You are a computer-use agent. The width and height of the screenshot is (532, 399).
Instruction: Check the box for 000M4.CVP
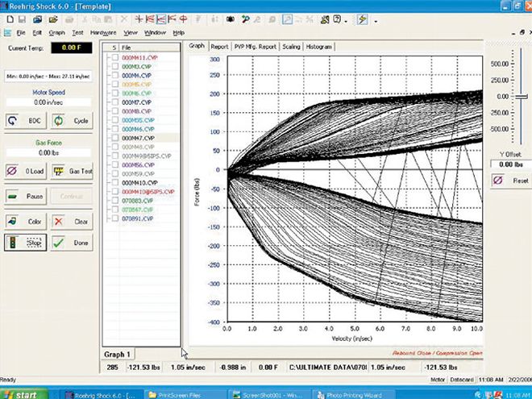click(115, 75)
